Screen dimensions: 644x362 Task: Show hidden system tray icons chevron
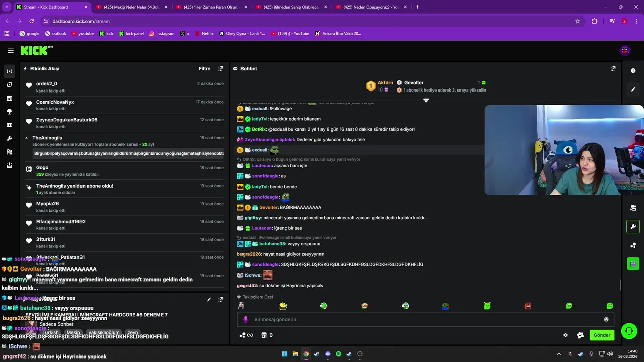click(558, 354)
